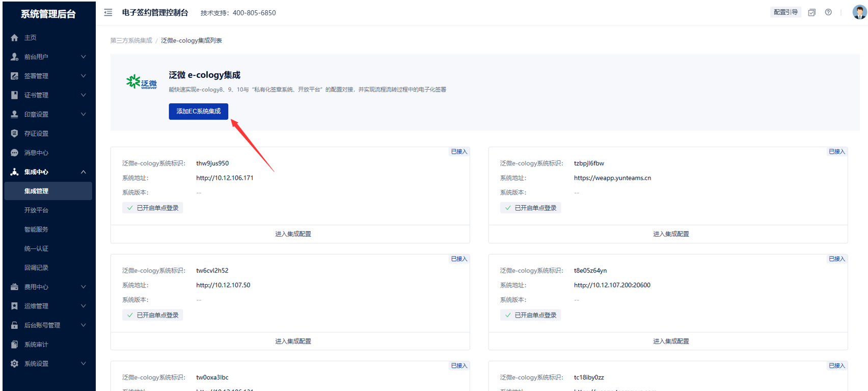The image size is (868, 391).
Task: Click the 后台账号管理 lock icon
Action: [x=14, y=325]
